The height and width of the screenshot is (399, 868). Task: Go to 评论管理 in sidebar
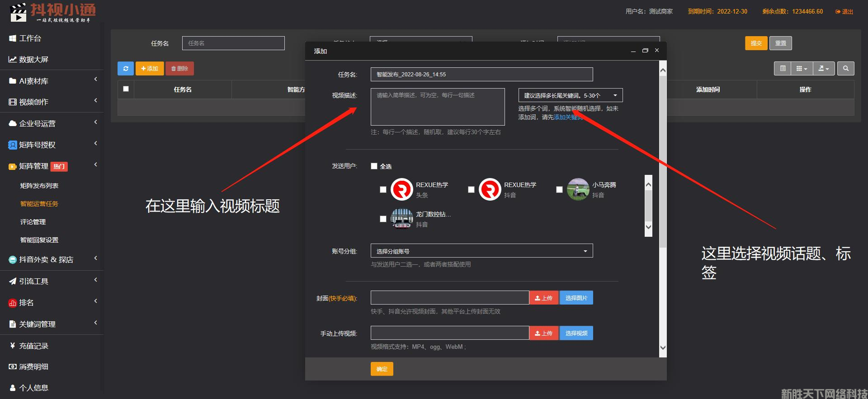[x=33, y=222]
